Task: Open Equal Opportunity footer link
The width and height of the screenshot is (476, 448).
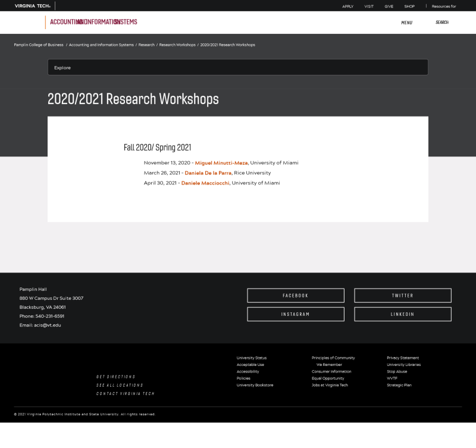Action: (328, 378)
